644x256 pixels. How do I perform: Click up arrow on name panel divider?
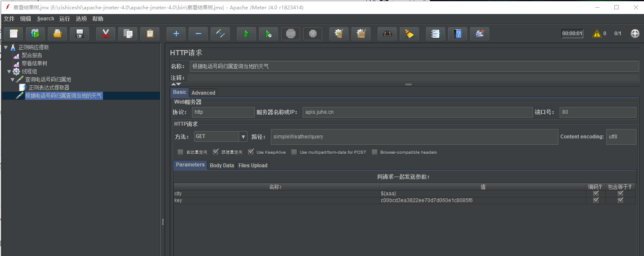pos(173,84)
